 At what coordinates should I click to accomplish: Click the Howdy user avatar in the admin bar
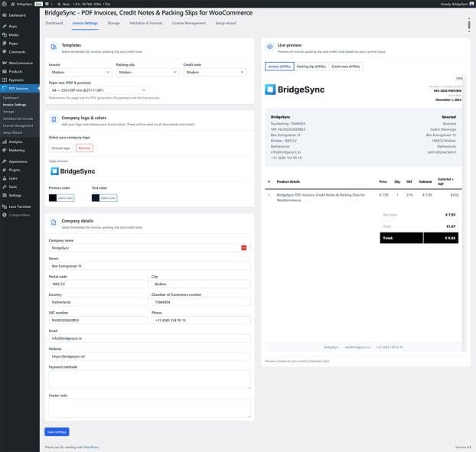[x=471, y=4]
